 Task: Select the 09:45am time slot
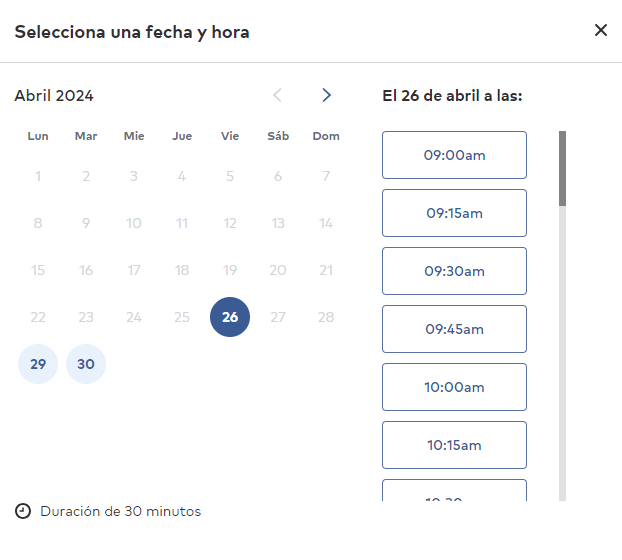click(455, 329)
